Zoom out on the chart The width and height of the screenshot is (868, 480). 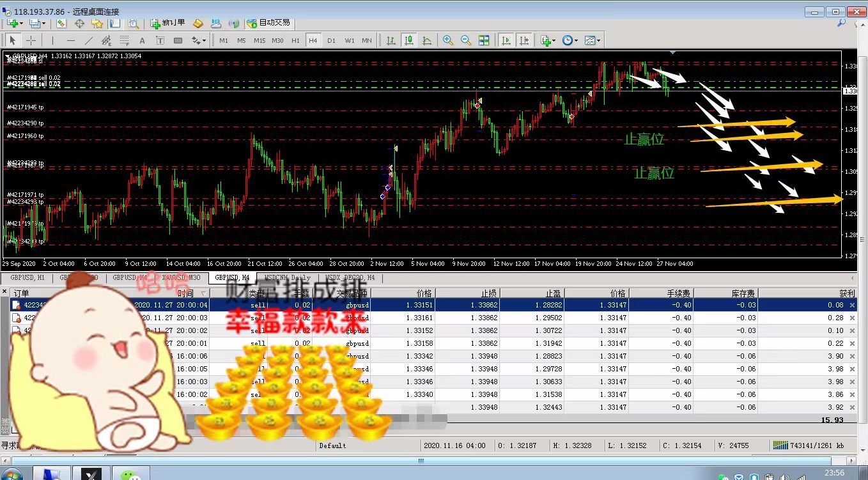point(466,40)
